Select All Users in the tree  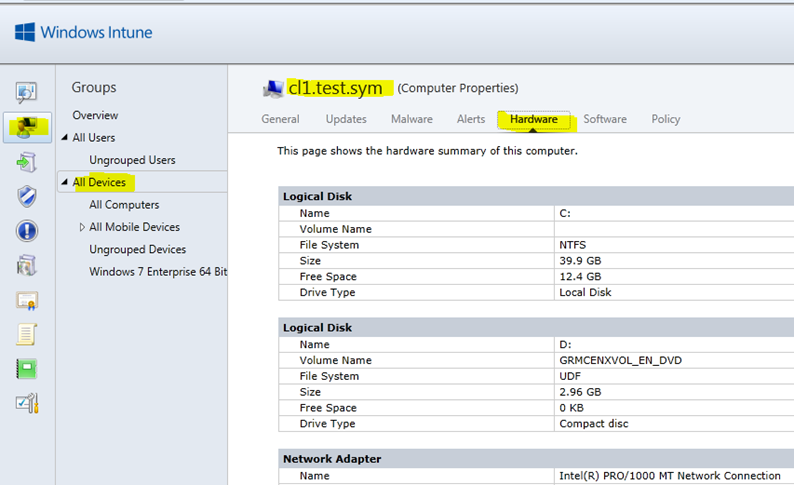[94, 138]
